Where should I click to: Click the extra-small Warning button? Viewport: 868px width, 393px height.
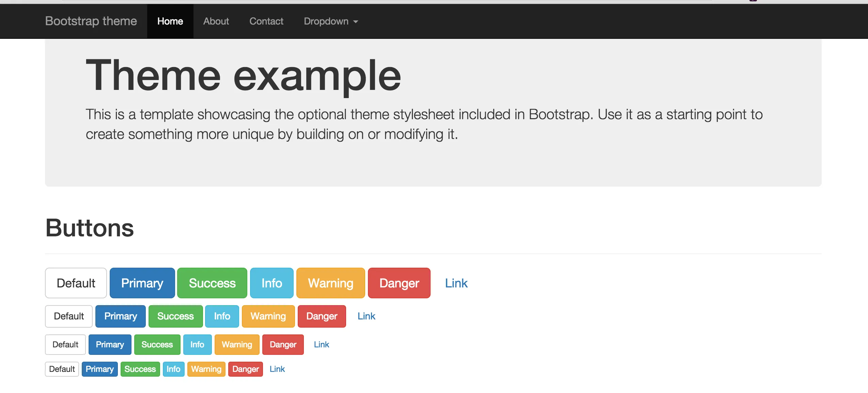click(206, 369)
